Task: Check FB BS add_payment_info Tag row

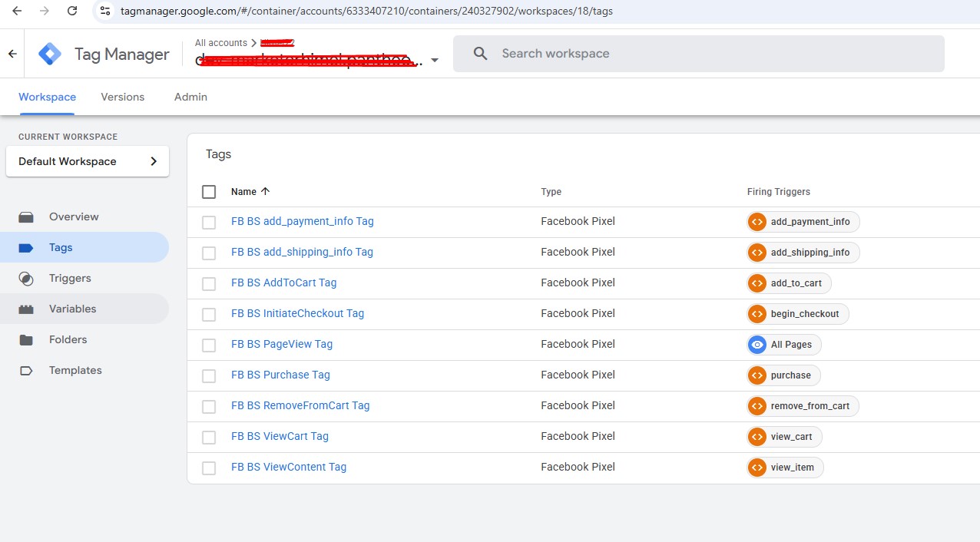Action: 209,223
